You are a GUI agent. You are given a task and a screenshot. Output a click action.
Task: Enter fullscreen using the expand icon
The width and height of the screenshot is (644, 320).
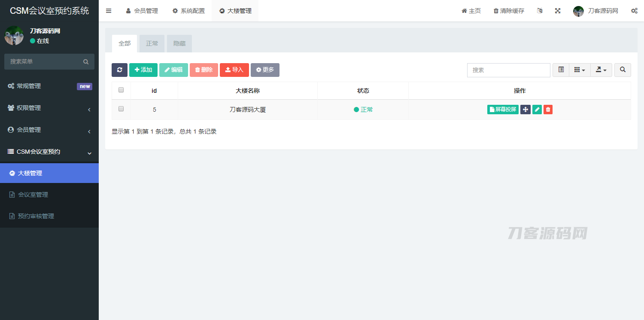coord(558,11)
